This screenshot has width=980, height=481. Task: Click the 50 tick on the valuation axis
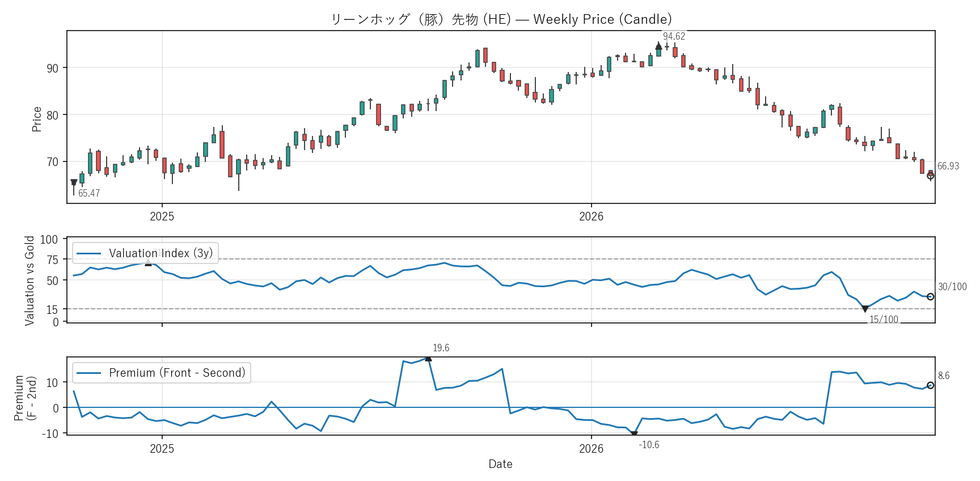point(52,281)
